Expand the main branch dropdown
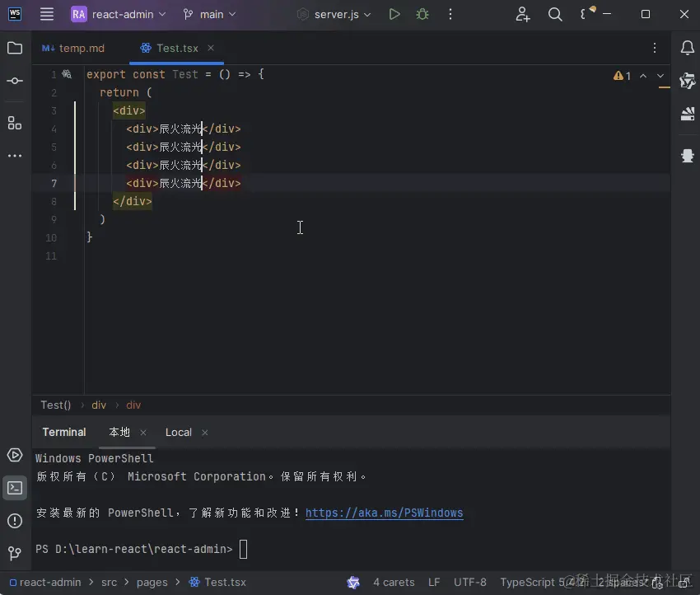This screenshot has width=700, height=595. coord(210,14)
